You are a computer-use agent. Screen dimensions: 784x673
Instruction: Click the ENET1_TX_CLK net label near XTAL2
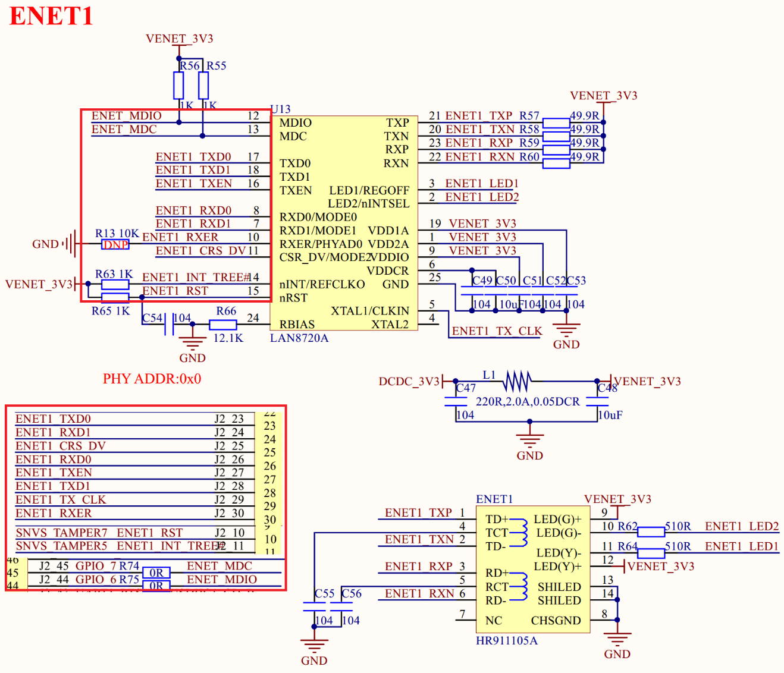click(497, 331)
